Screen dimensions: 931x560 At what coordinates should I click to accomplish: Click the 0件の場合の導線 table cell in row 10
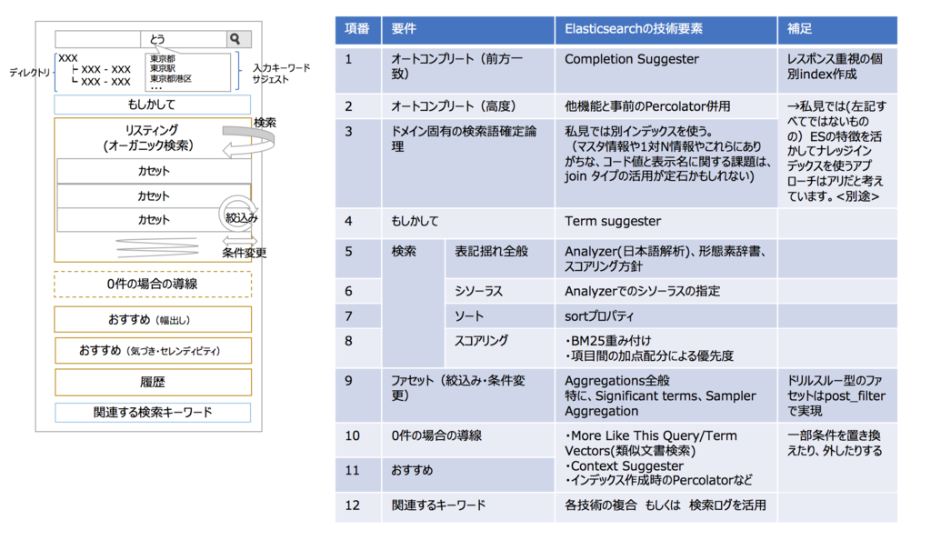pyautogui.click(x=468, y=439)
